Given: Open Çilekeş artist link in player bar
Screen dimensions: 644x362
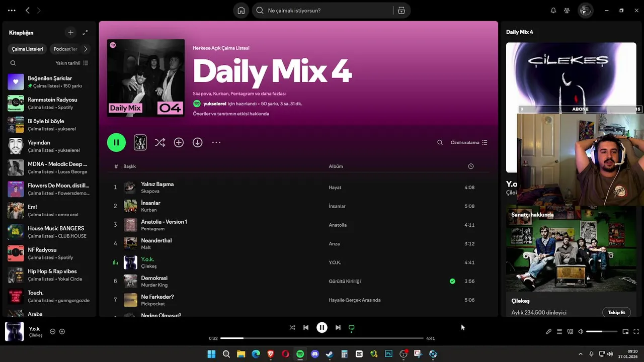Looking at the screenshot, I should point(36,335).
